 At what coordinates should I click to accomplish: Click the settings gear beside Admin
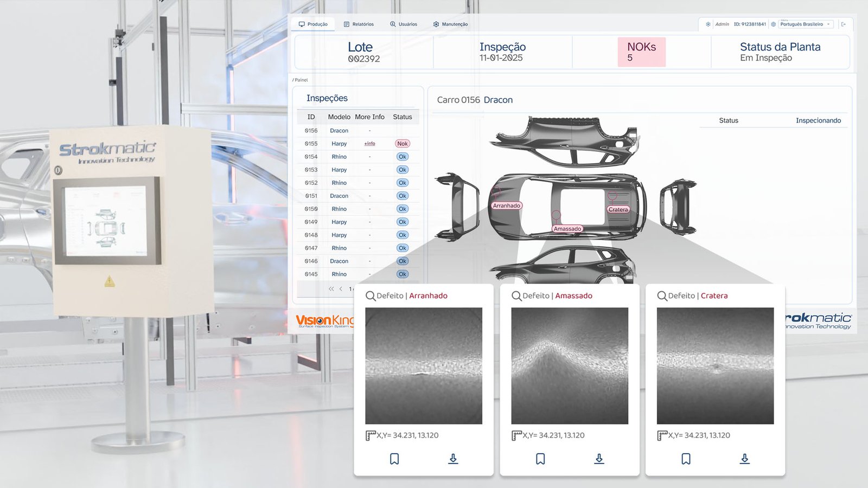click(708, 24)
